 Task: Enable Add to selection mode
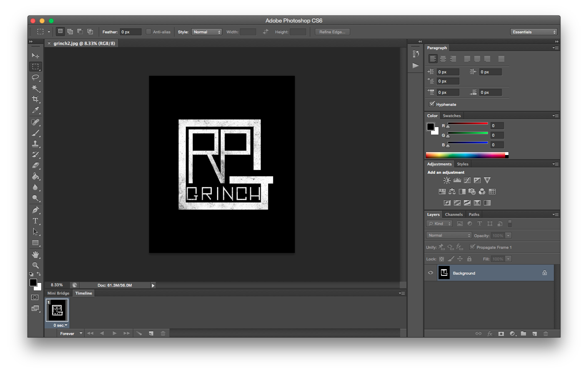coord(70,32)
